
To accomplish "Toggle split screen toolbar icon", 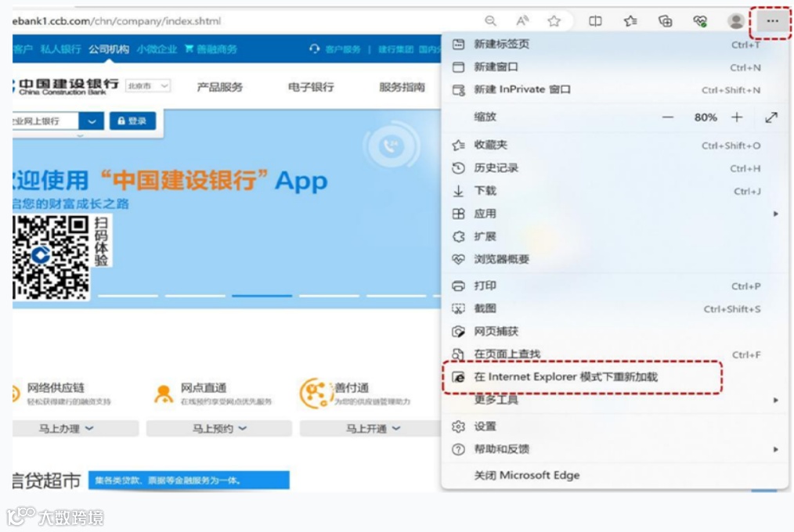I will pyautogui.click(x=595, y=21).
